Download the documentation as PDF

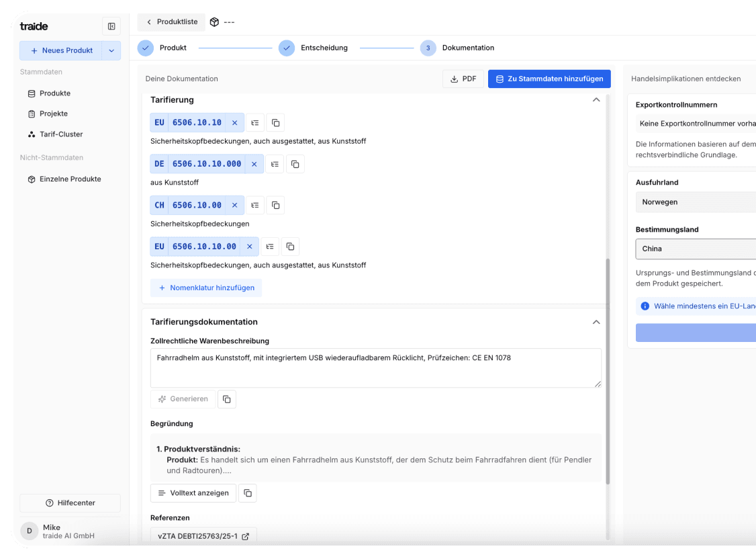(463, 79)
